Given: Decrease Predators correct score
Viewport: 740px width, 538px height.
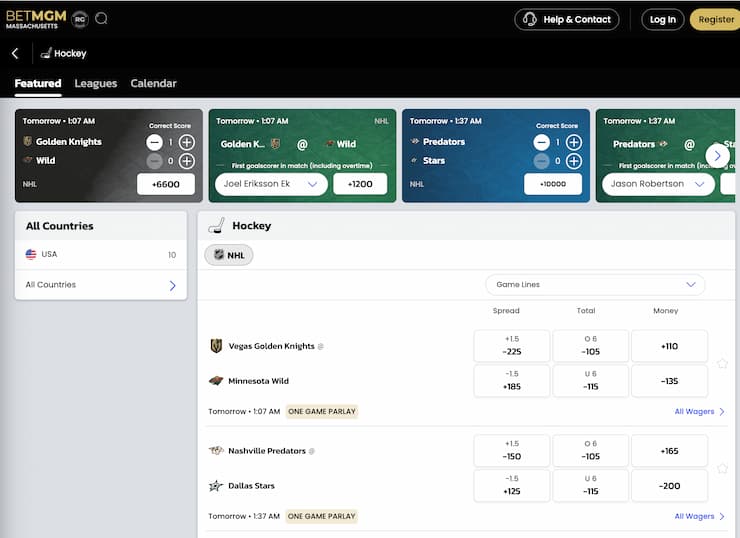Looking at the screenshot, I should pyautogui.click(x=541, y=142).
